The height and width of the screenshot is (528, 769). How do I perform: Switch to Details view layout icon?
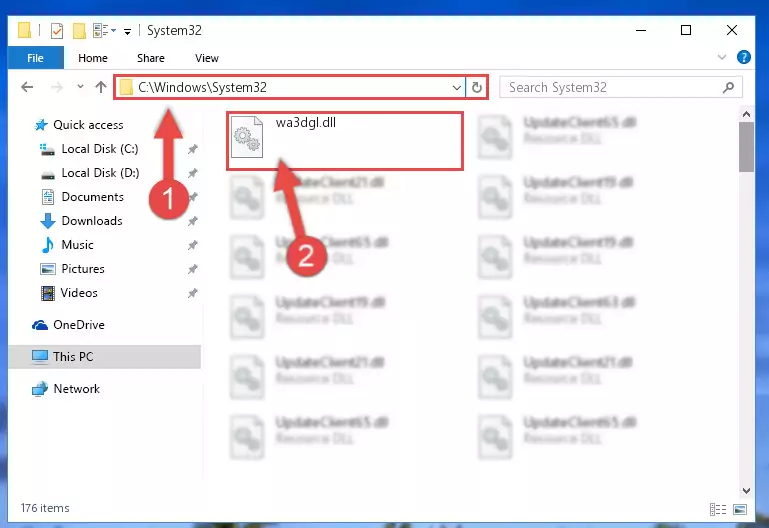[718, 509]
